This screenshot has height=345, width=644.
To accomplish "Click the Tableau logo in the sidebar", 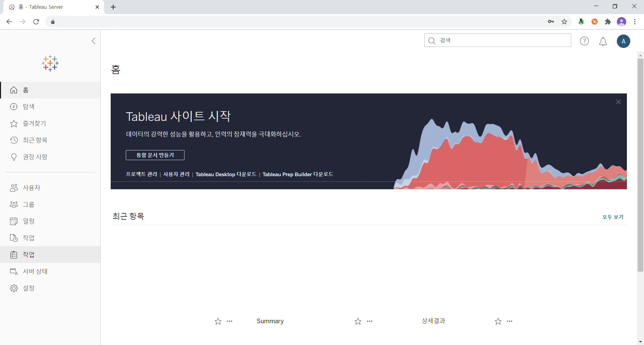I will pos(50,63).
